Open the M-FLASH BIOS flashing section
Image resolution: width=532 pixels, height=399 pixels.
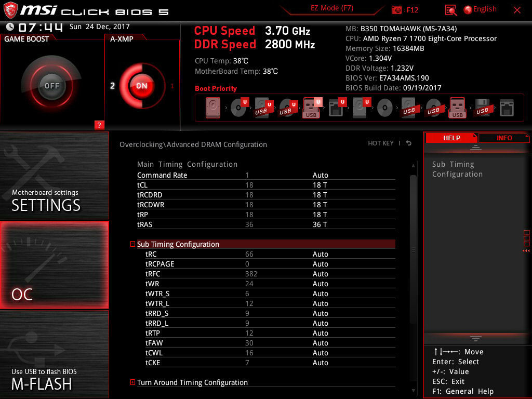(54, 354)
